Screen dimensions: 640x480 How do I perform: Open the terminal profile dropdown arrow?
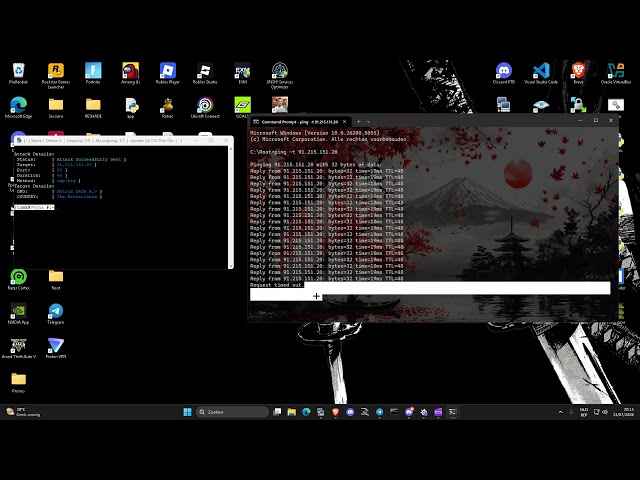coord(369,122)
